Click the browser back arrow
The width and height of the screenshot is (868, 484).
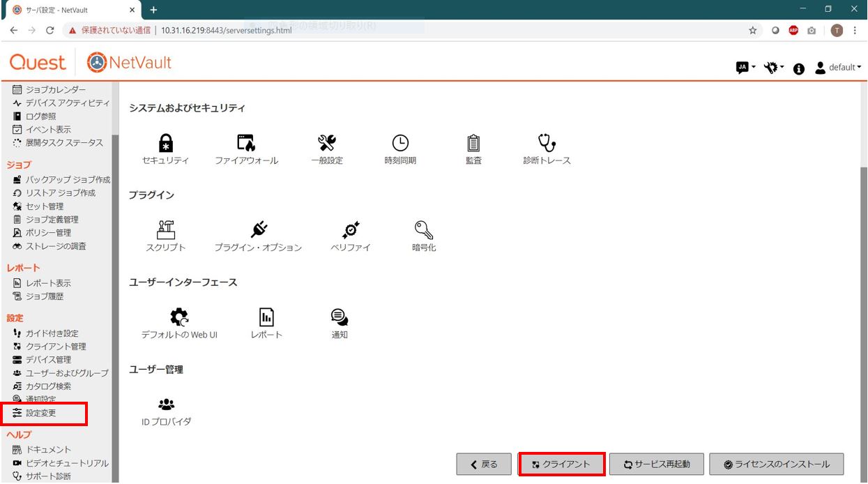(14, 30)
